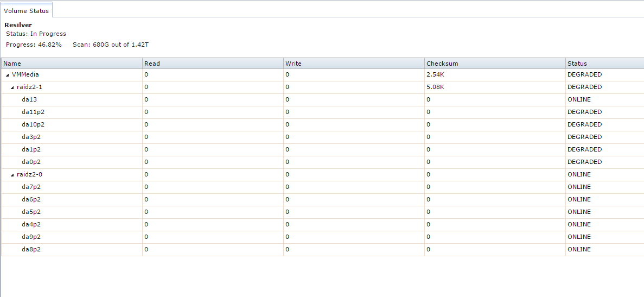Select the da6p2 disk row

(x=322, y=199)
